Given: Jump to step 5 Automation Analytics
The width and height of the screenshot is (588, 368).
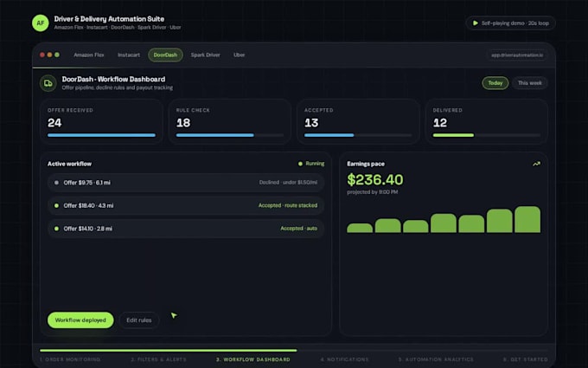Looking at the screenshot, I should click(x=435, y=359).
